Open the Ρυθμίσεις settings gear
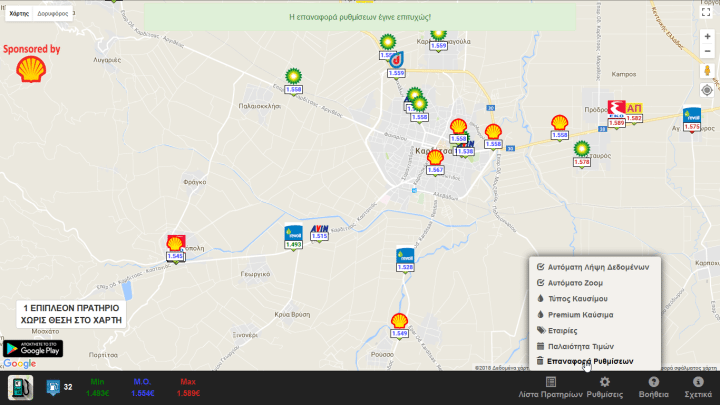This screenshot has height=405, width=720. point(605,388)
